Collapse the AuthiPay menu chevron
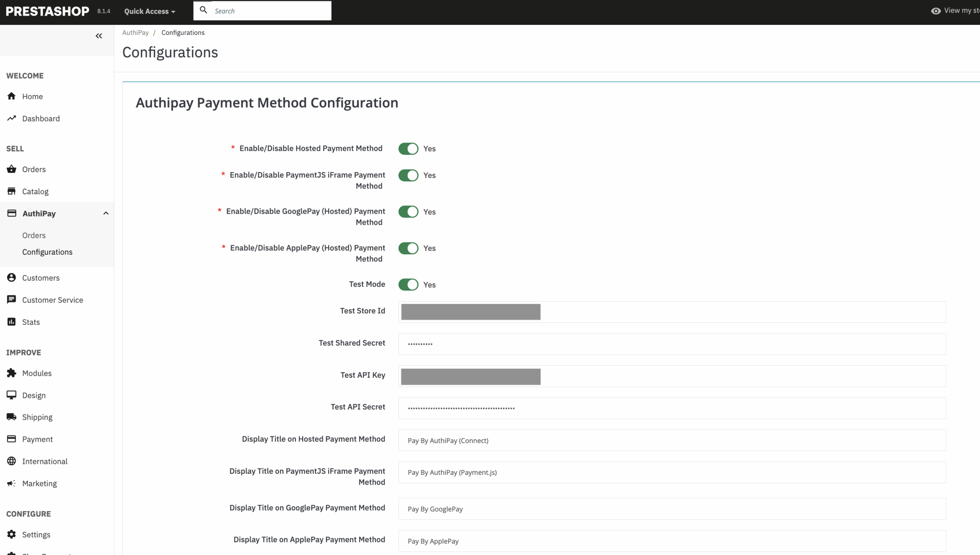The height and width of the screenshot is (555, 980). (x=106, y=213)
